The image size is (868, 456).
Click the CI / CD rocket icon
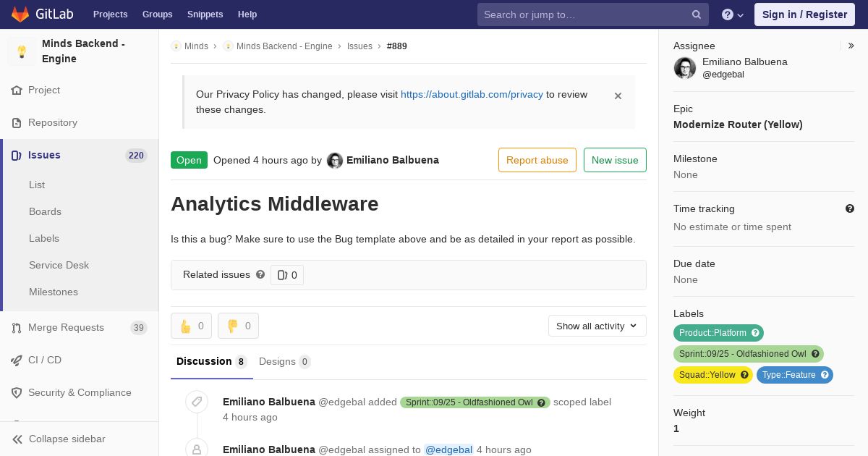17,360
